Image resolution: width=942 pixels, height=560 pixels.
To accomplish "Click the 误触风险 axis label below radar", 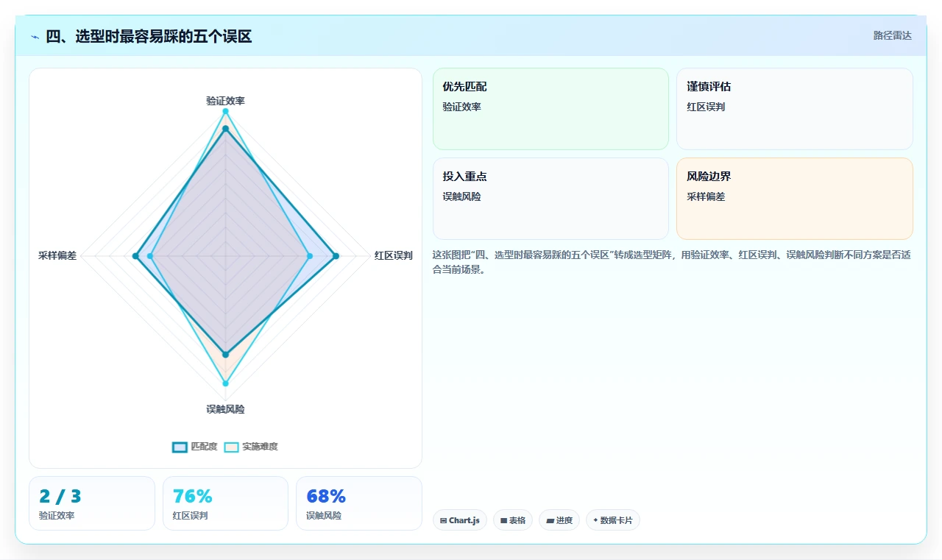I will 225,409.
